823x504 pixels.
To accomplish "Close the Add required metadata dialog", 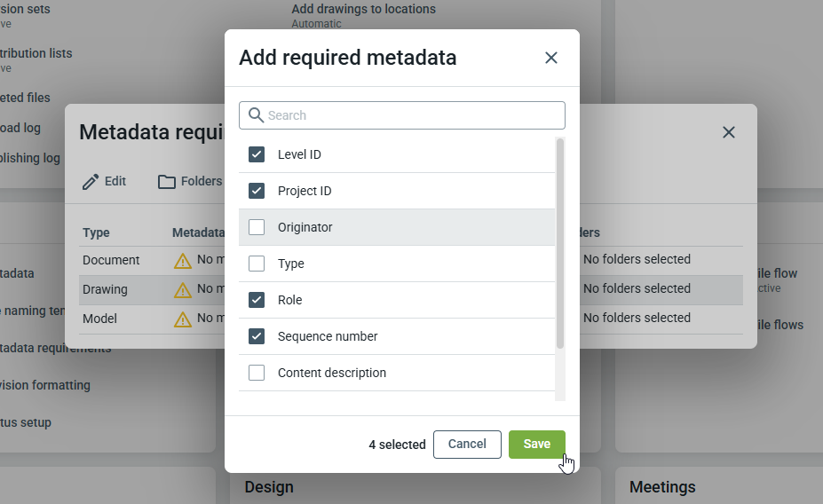I will 551,58.
